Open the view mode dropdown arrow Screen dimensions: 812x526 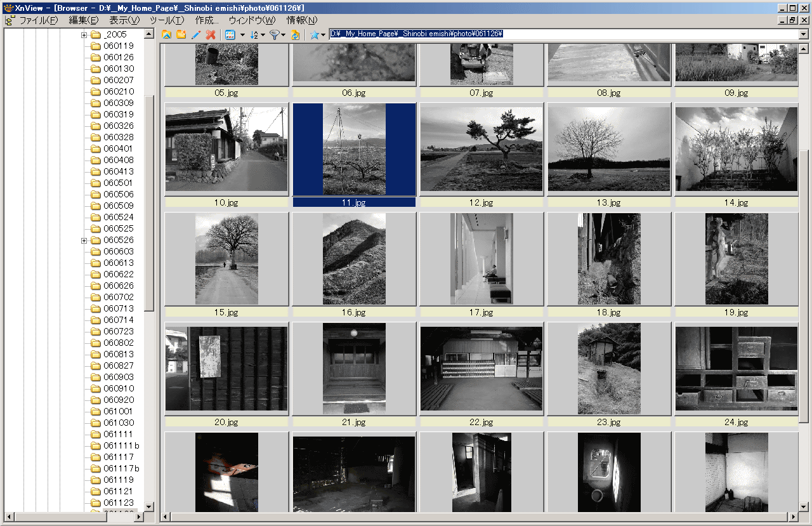point(242,34)
